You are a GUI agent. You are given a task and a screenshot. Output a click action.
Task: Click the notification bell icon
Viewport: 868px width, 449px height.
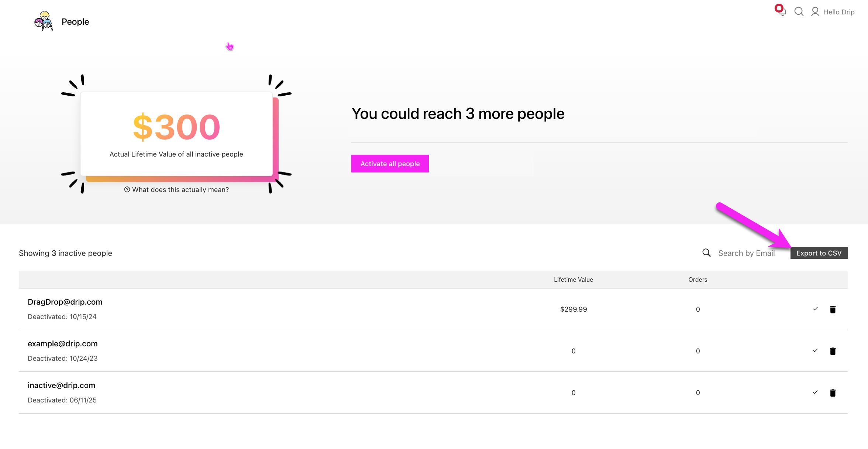click(x=782, y=11)
